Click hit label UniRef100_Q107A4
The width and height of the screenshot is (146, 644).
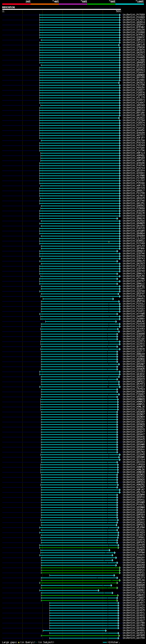click(x=133, y=638)
